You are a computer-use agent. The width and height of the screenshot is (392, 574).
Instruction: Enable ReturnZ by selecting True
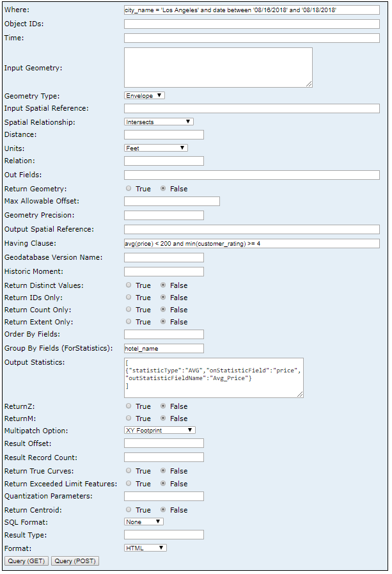click(x=129, y=406)
